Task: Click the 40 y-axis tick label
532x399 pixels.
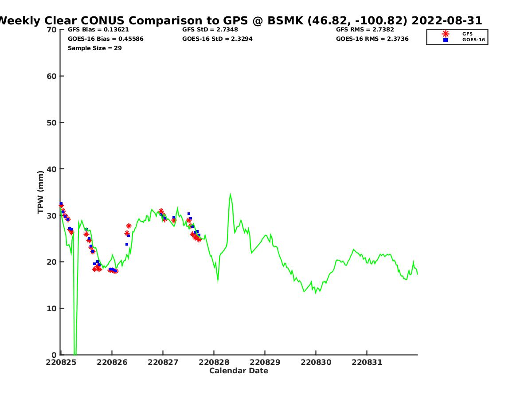Action: point(52,169)
